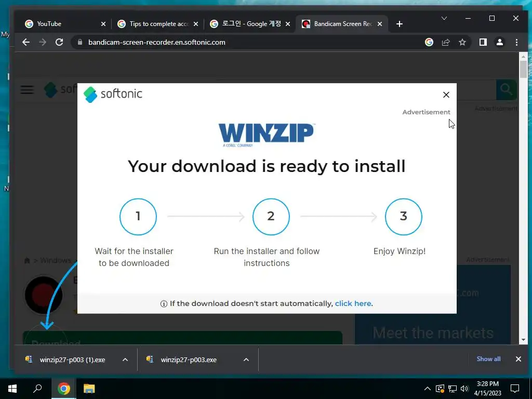Click step 1 circle in popup
532x399 pixels.
point(138,217)
